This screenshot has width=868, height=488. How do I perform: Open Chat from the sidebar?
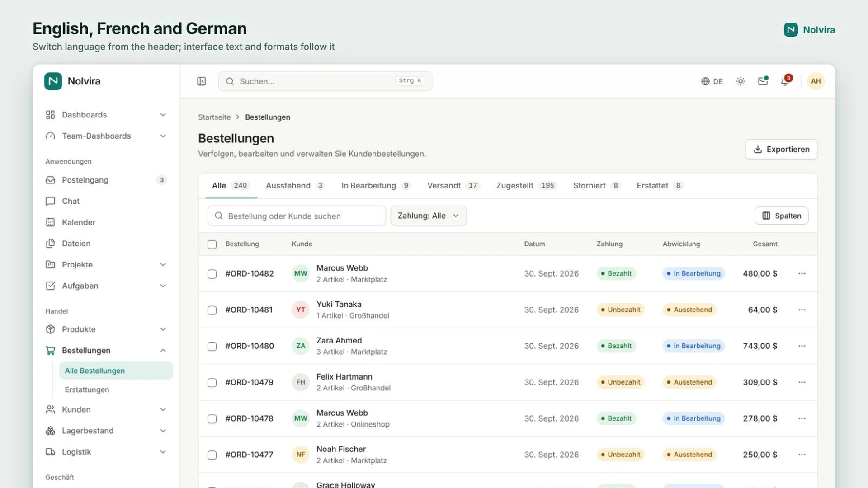pyautogui.click(x=106, y=201)
